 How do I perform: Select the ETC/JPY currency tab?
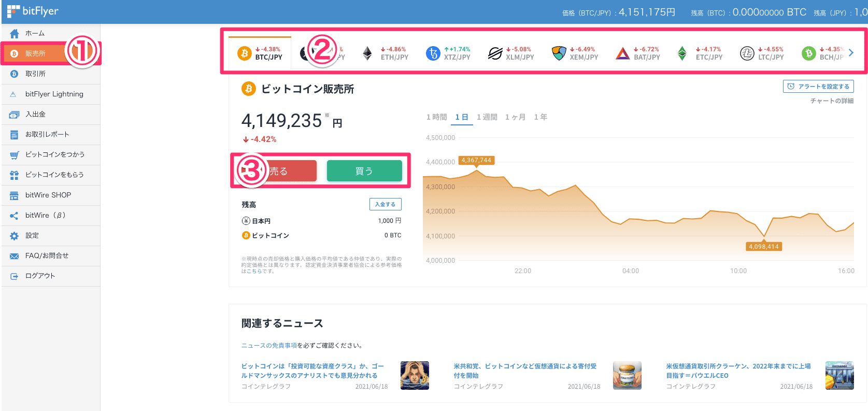(700, 53)
